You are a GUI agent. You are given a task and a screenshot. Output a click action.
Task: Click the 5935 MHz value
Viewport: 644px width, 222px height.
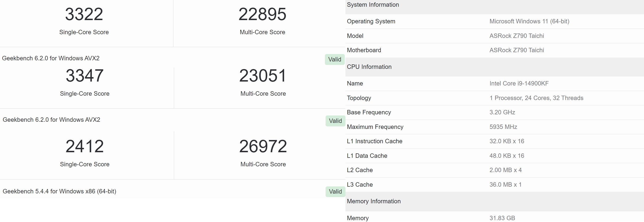(x=503, y=127)
